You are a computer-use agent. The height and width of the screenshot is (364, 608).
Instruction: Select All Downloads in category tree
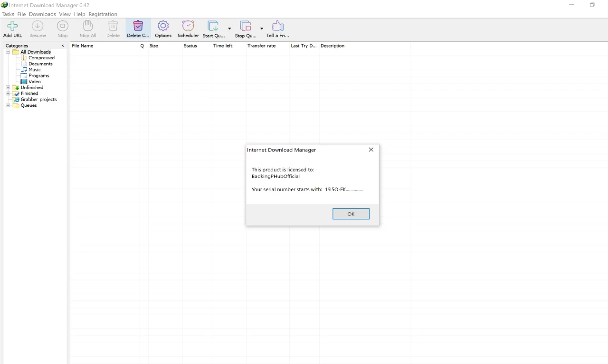[36, 52]
